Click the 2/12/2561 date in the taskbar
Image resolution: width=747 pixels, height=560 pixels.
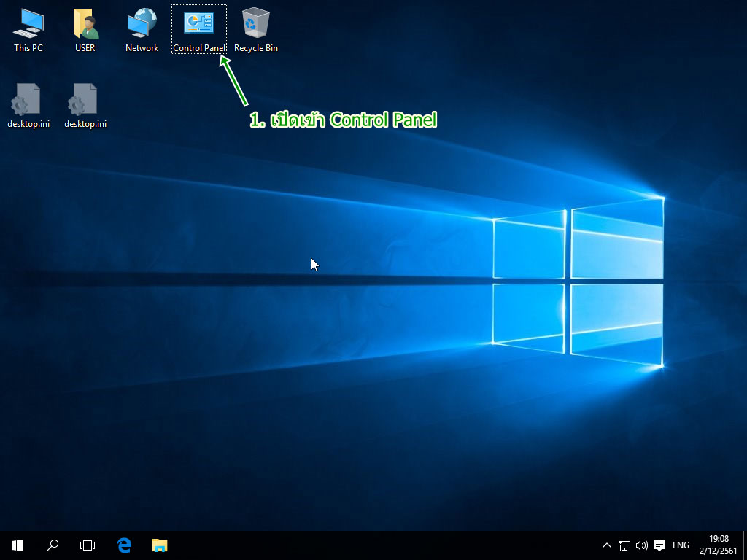click(719, 551)
